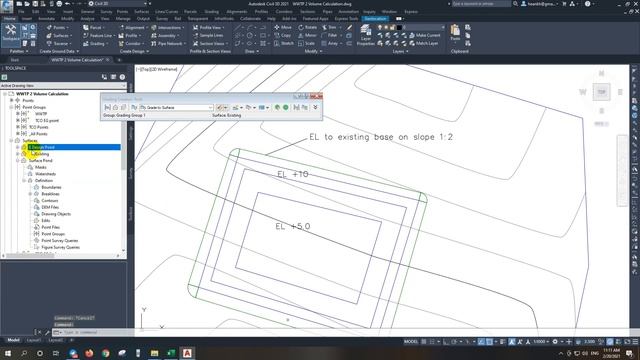Click the Toolspace horizontal scrollbar
This screenshot has height=360, width=640.
pyautogui.click(x=60, y=256)
